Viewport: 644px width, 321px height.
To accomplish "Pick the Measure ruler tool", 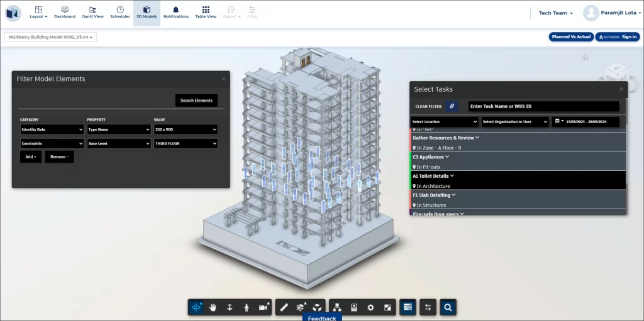I will pos(284,307).
